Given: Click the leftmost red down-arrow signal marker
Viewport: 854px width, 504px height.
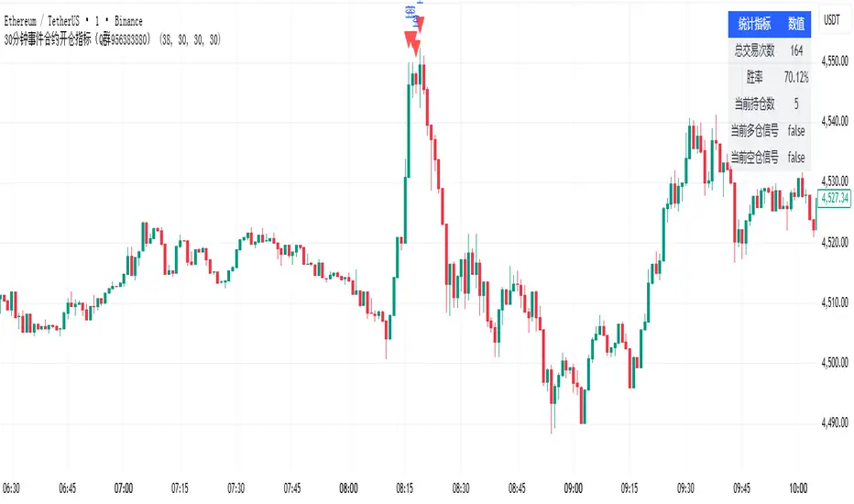Looking at the screenshot, I should click(409, 38).
